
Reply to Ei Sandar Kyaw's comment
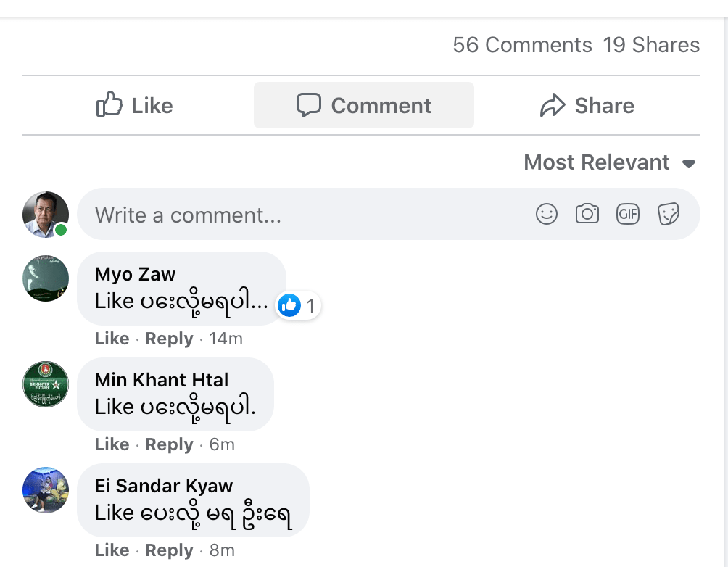169,550
